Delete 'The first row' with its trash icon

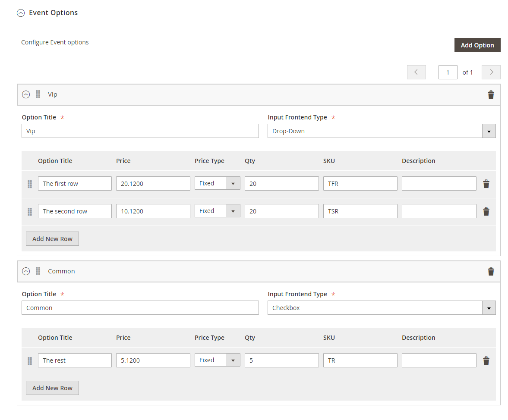pyautogui.click(x=486, y=184)
